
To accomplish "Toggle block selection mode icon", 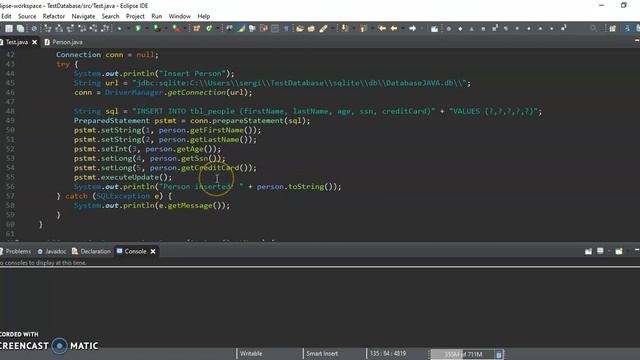I will (275, 29).
